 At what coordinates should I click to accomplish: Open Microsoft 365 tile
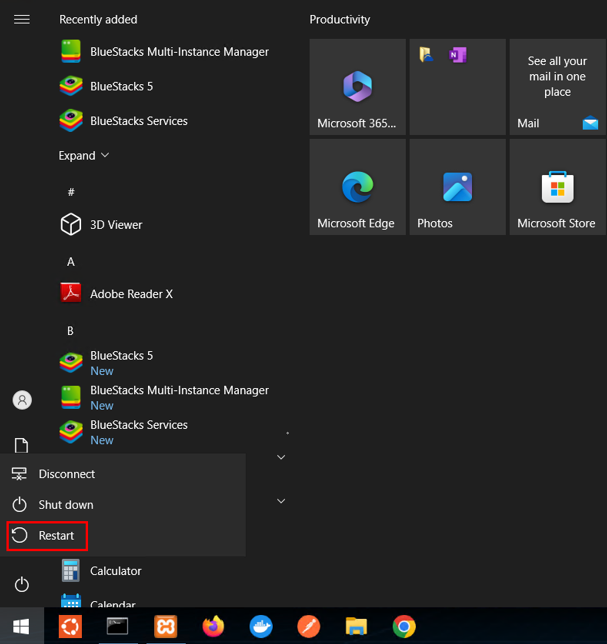358,87
